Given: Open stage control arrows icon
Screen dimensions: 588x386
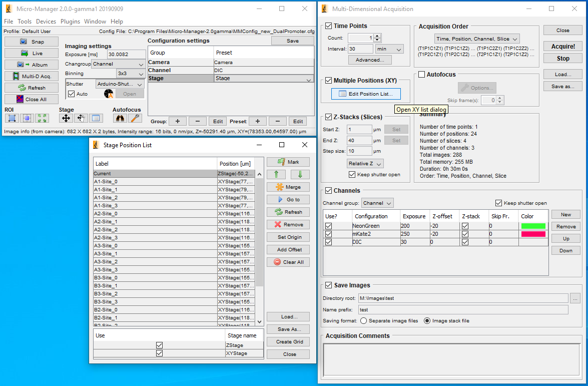Looking at the screenshot, I should coord(66,118).
